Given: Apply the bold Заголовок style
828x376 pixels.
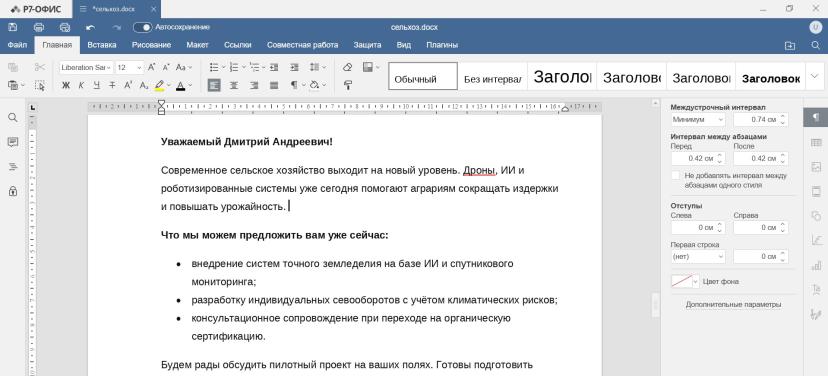Looking at the screenshot, I should (x=770, y=76).
